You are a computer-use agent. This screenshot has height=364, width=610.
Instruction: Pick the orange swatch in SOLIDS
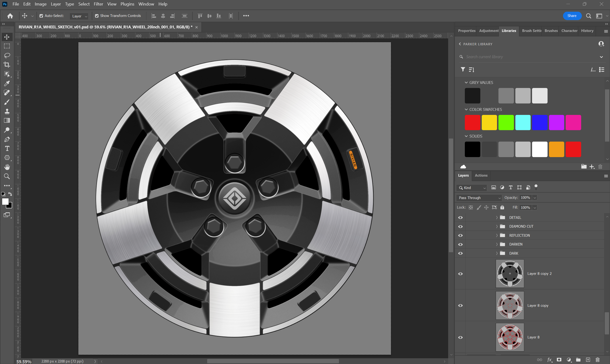(x=556, y=149)
